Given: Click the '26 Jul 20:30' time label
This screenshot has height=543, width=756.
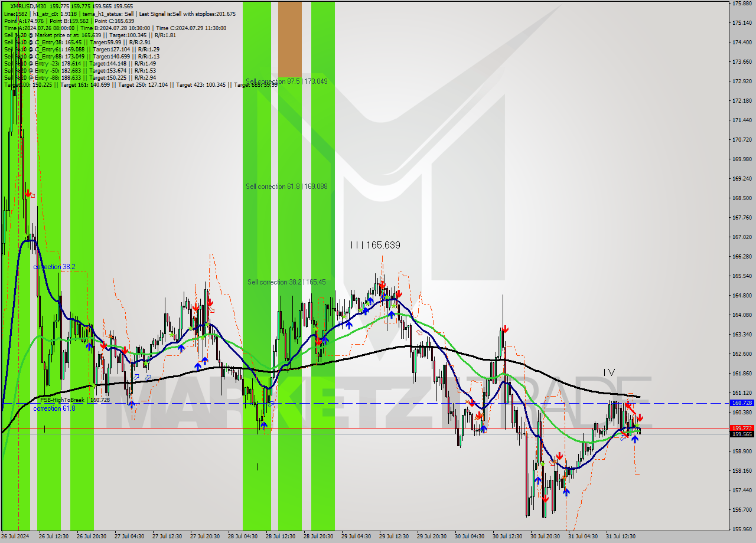Looking at the screenshot, I should click(92, 537).
